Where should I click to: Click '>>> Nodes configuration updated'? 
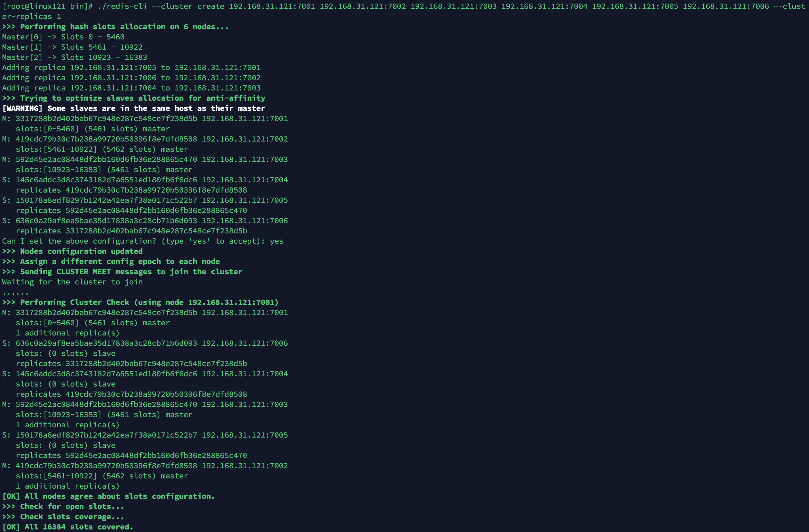(x=72, y=251)
